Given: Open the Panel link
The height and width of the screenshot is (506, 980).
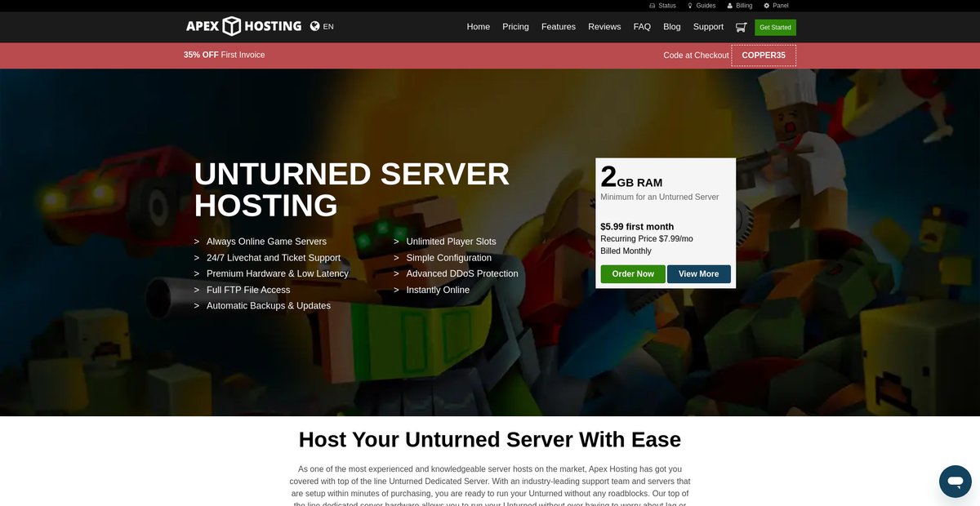Looking at the screenshot, I should (x=781, y=6).
